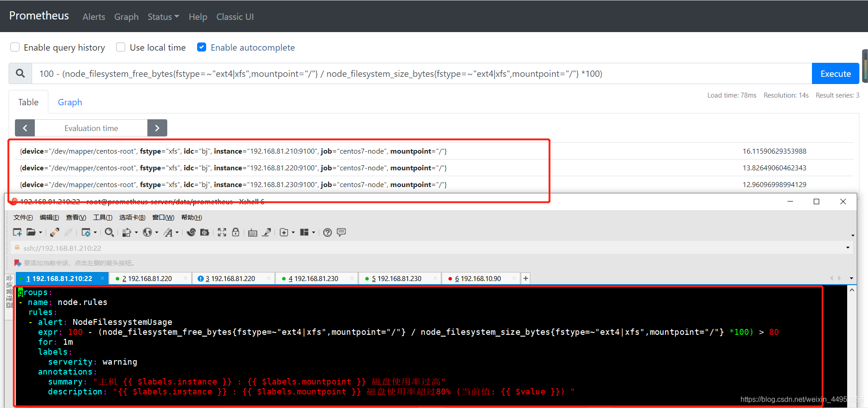This screenshot has height=408, width=868.
Task: Toggle full screen icon in Xshell
Action: pos(222,232)
